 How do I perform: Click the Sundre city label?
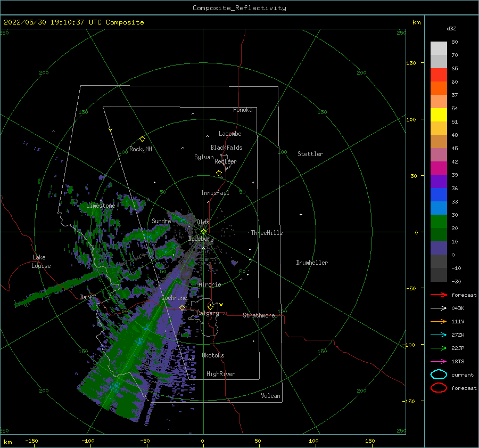(161, 221)
